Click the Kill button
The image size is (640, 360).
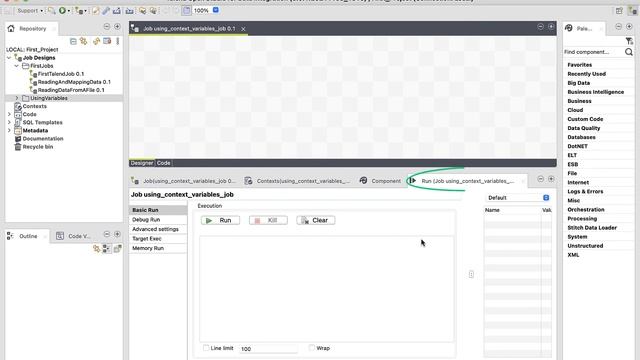pyautogui.click(x=268, y=220)
